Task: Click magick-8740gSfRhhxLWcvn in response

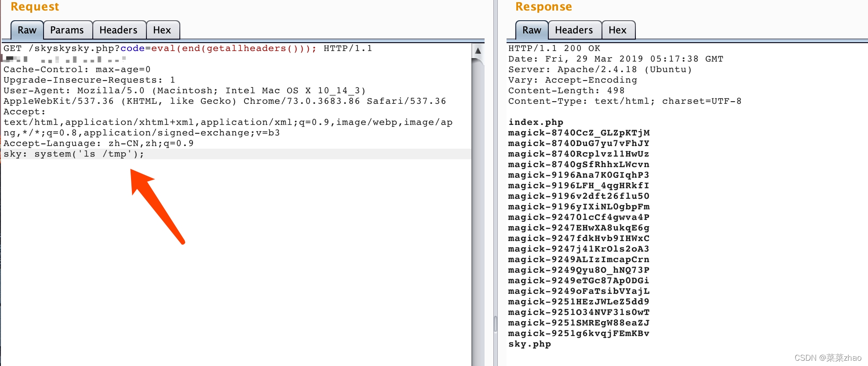Action: [x=579, y=165]
